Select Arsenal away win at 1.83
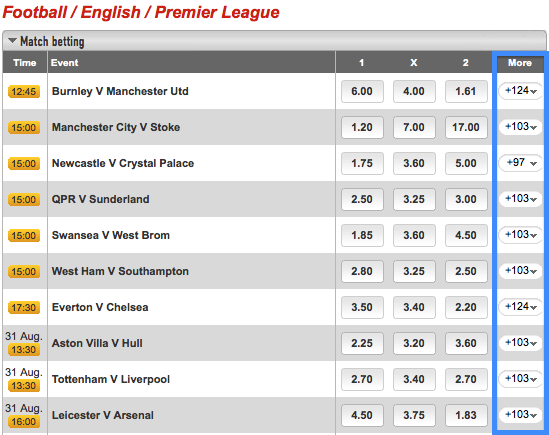Viewport: 549px width, 435px height. pyautogui.click(x=466, y=415)
